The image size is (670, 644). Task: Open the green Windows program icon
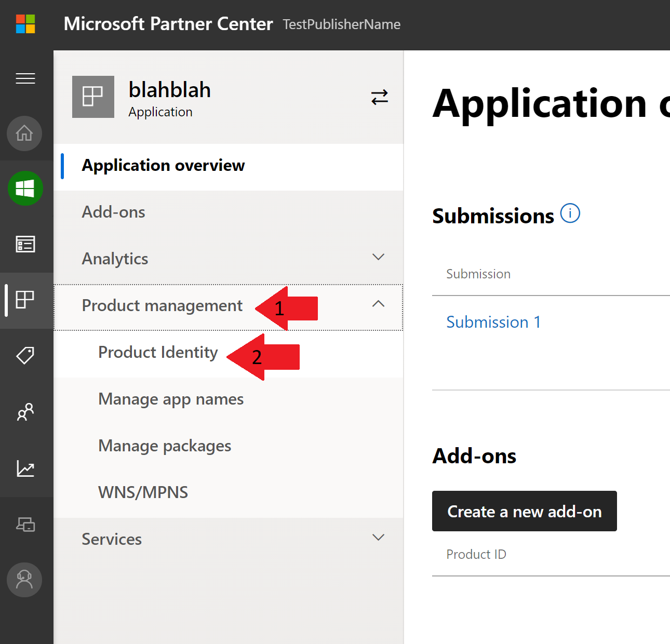click(x=25, y=188)
